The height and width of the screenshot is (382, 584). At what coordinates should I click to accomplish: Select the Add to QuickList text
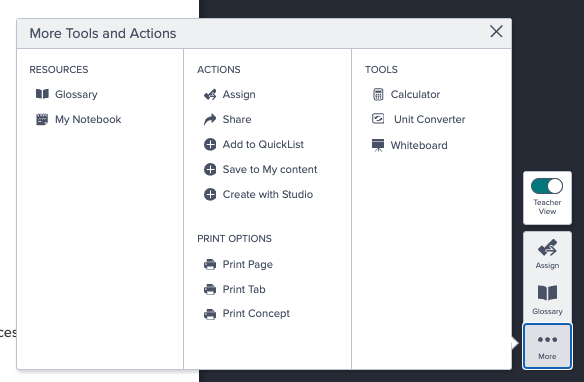[x=263, y=144]
